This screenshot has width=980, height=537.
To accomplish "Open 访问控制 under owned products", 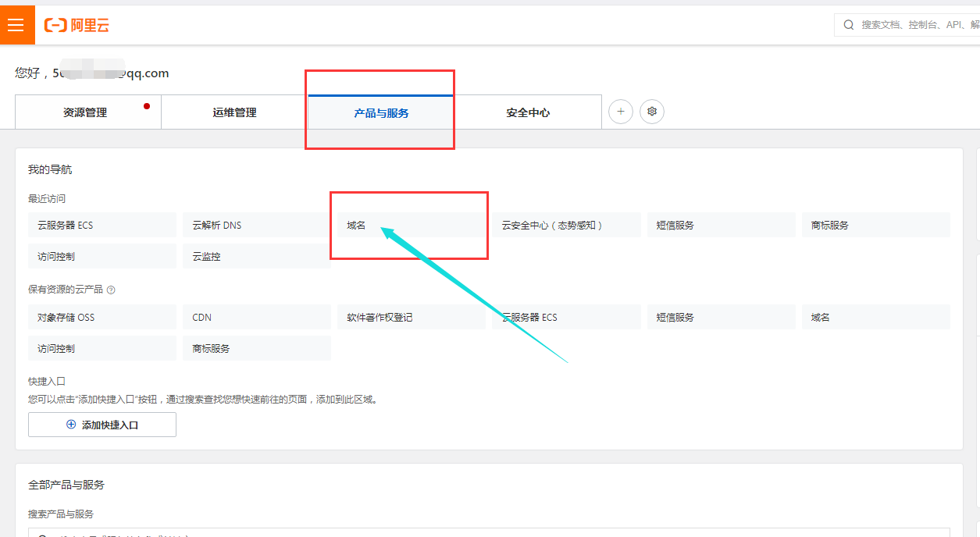I will click(102, 348).
